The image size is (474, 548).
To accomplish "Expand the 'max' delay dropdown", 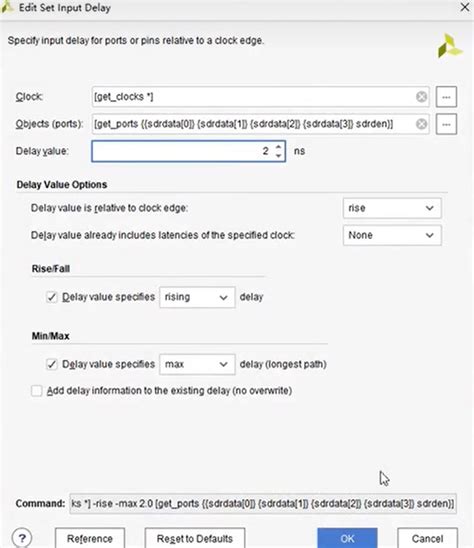I will tap(197, 365).
